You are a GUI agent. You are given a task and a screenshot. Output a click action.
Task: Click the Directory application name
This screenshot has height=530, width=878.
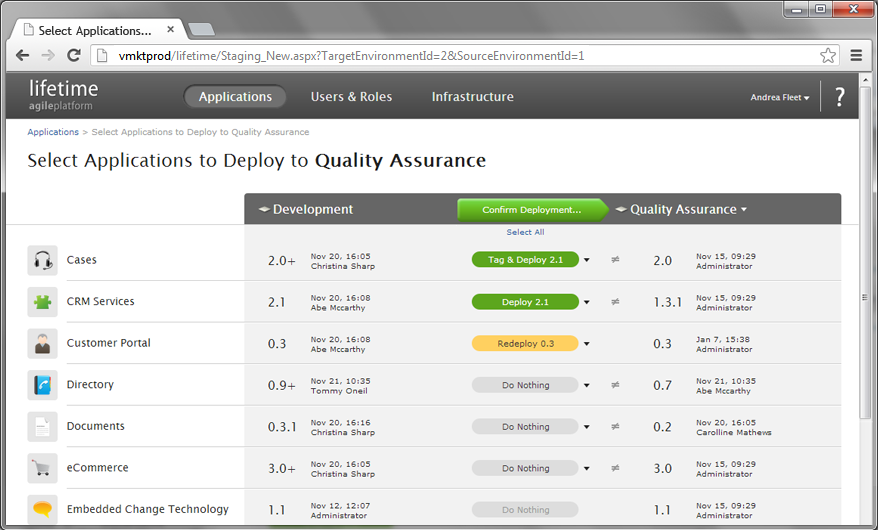(x=90, y=384)
